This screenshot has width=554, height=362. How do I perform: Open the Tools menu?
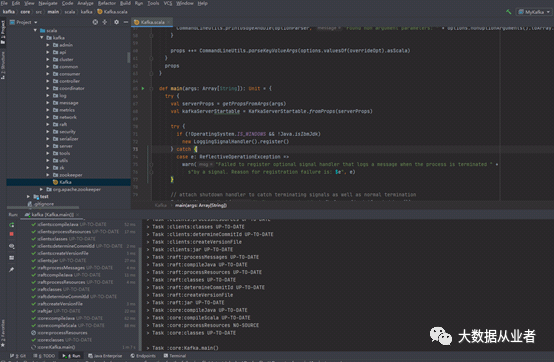[153, 3]
